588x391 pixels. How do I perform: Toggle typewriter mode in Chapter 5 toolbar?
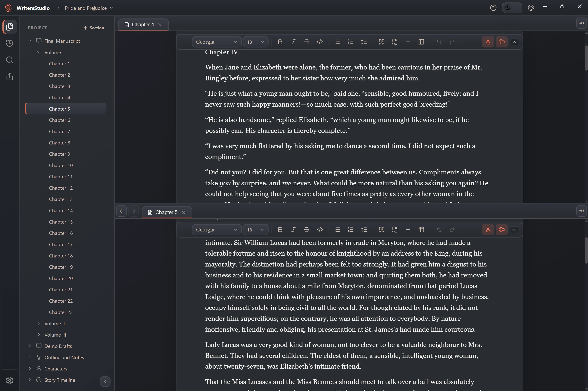[501, 230]
